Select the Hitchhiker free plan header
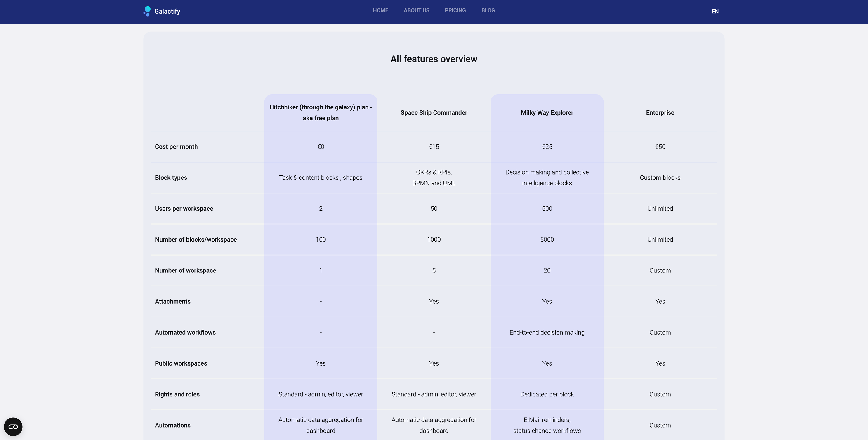Screen dimensions: 868x440 click(x=321, y=113)
